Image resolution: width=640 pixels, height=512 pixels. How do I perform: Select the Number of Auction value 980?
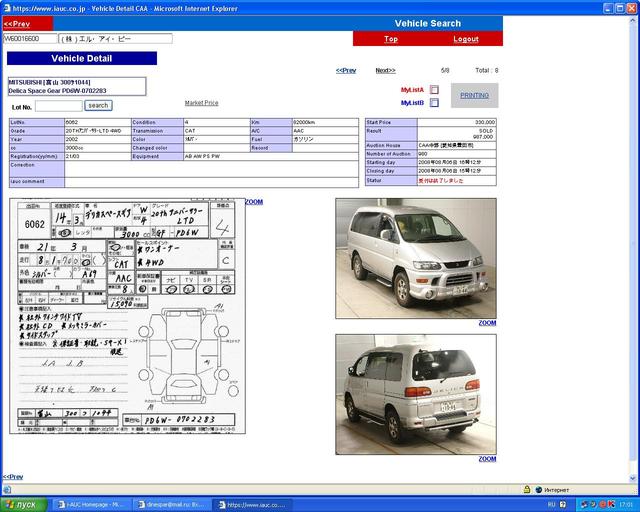(423, 154)
